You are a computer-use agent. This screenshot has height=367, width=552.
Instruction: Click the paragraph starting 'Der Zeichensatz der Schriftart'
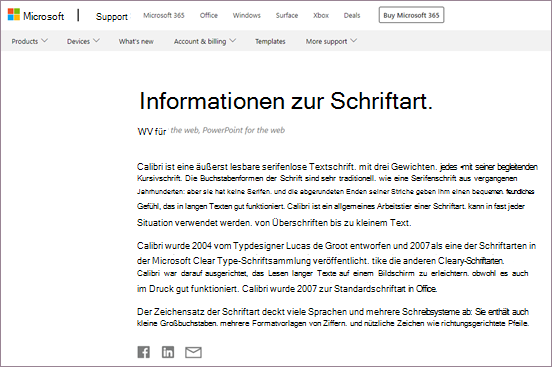(x=333, y=317)
